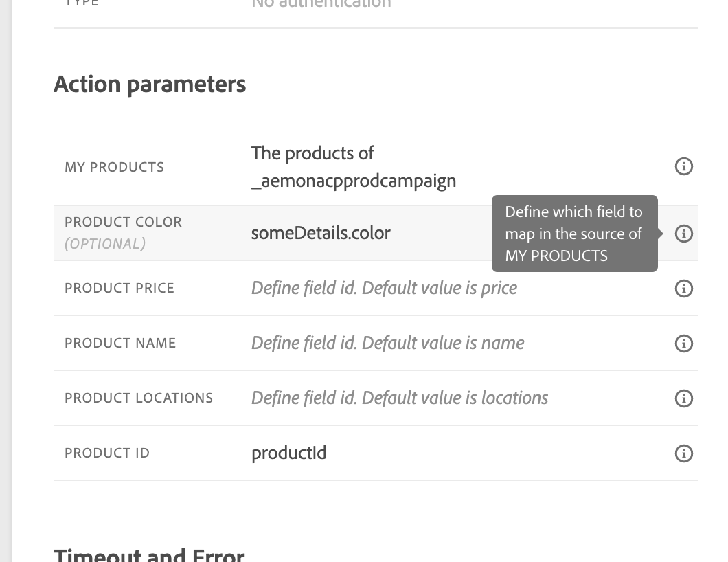The width and height of the screenshot is (728, 562).
Task: Click the MY PRODUCTS parameter label
Action: click(x=114, y=167)
